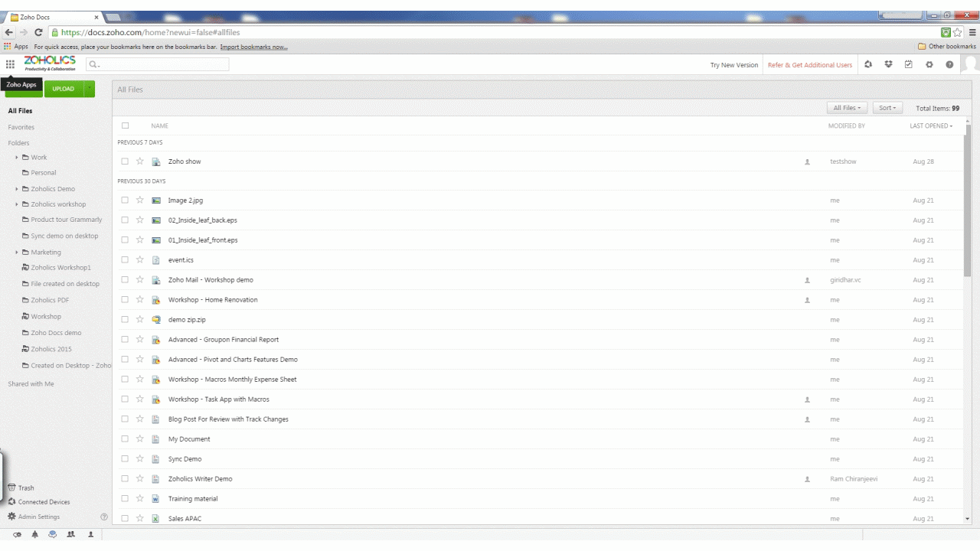This screenshot has width=980, height=551.
Task: Open the tasks calendar-check icon in header
Action: (909, 65)
